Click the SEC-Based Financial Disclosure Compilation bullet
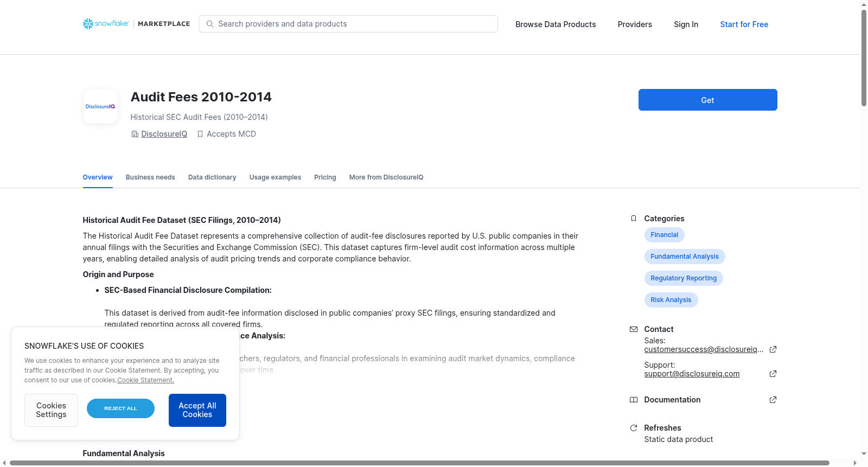This screenshot has width=868, height=467. coord(188,290)
